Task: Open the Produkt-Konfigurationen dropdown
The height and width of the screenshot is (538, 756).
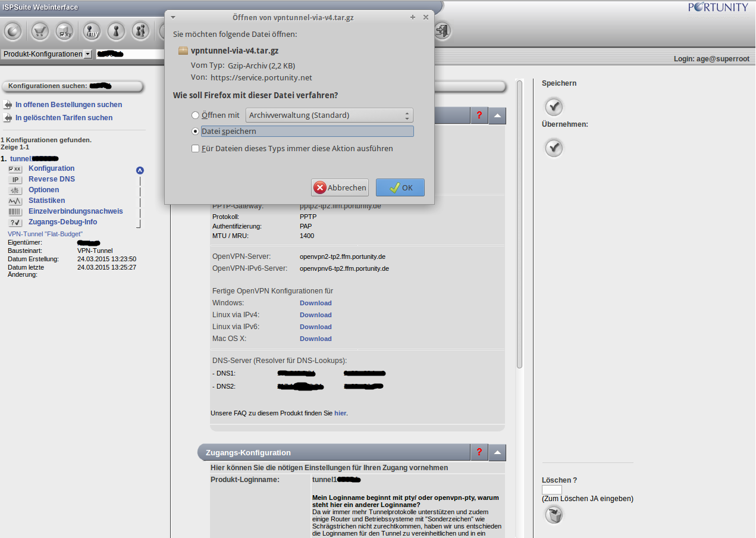Action: (47, 54)
